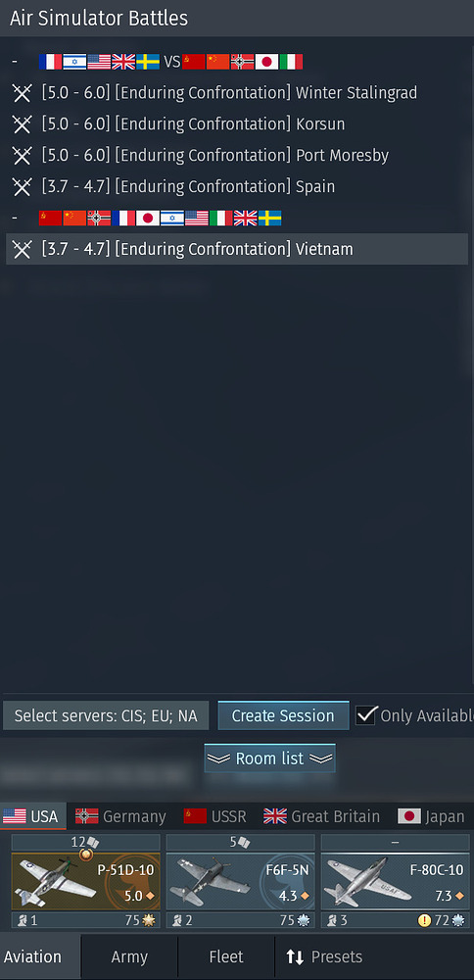
Task: Click the swap arrows icon beside Presets
Action: pyautogui.click(x=294, y=956)
